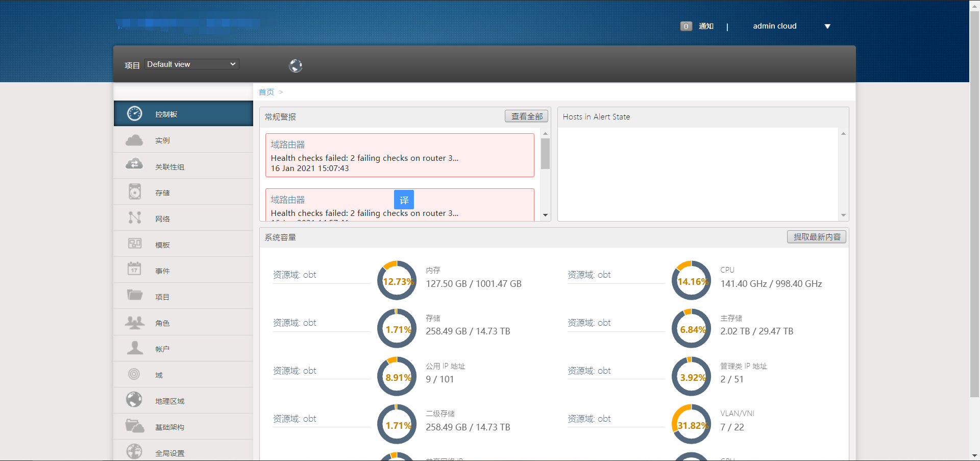Image resolution: width=980 pixels, height=461 pixels.
Task: Click the 公用 IP 地址 label
Action: tap(446, 366)
